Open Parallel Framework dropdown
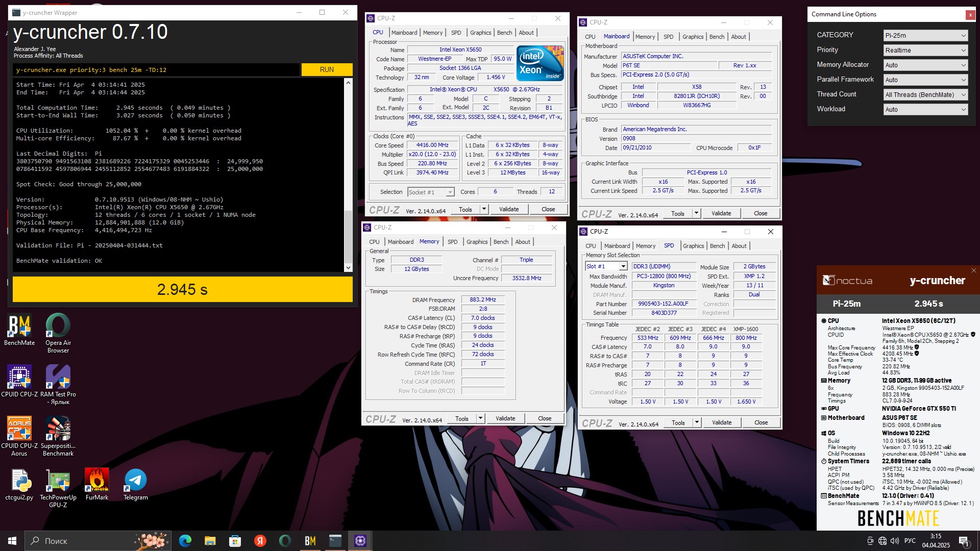This screenshot has height=551, width=980. tap(925, 80)
